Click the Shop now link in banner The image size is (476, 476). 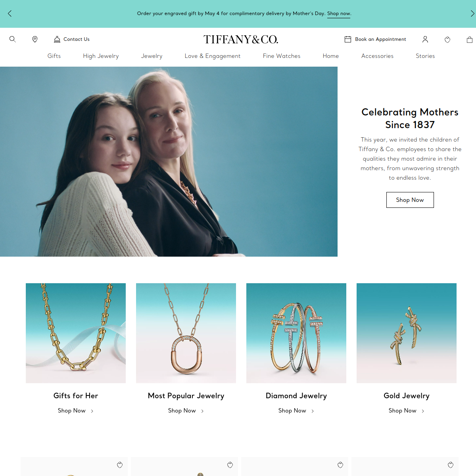[x=339, y=13]
